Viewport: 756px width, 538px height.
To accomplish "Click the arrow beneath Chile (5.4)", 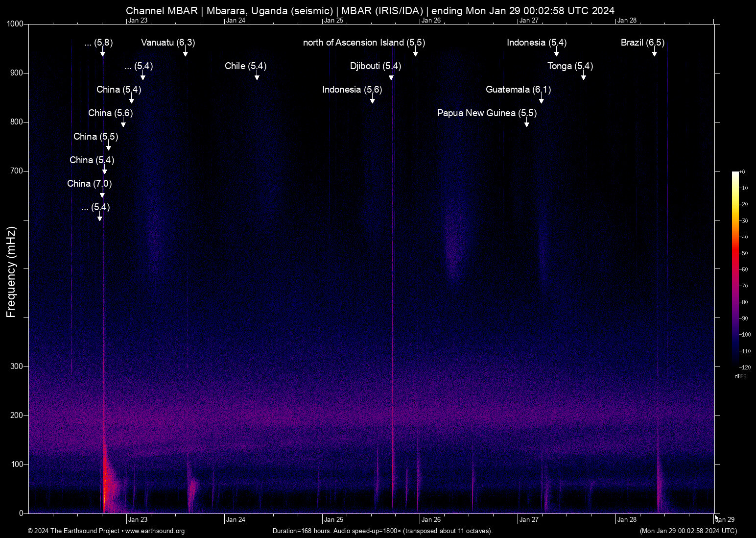I will (257, 76).
